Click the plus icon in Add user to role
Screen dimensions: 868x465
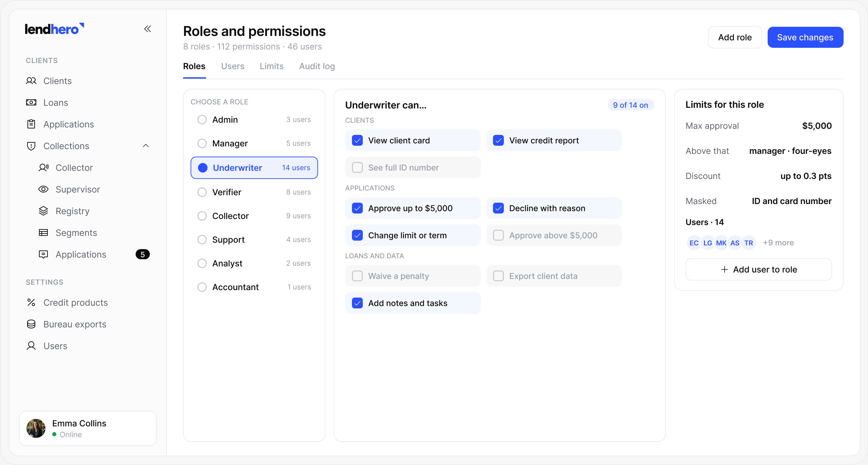pos(724,269)
